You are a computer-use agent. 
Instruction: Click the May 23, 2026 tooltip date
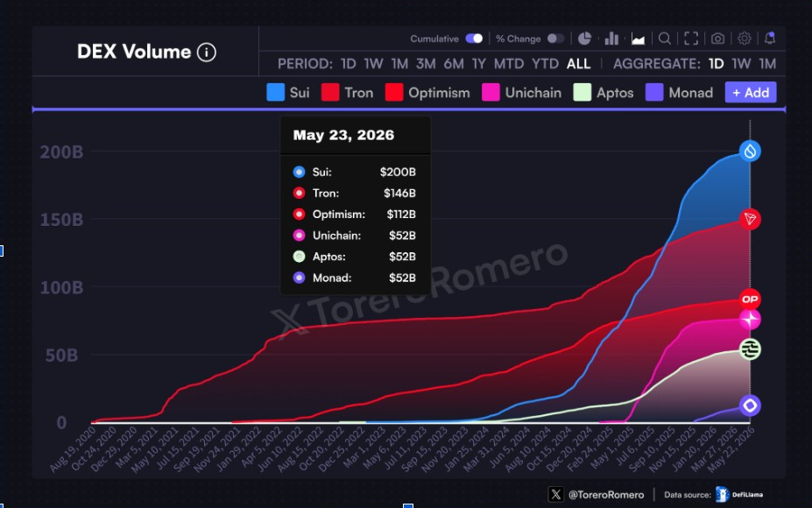click(343, 135)
